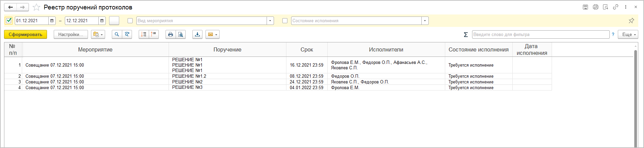
Task: Pin the quick settings panel
Action: click(631, 21)
